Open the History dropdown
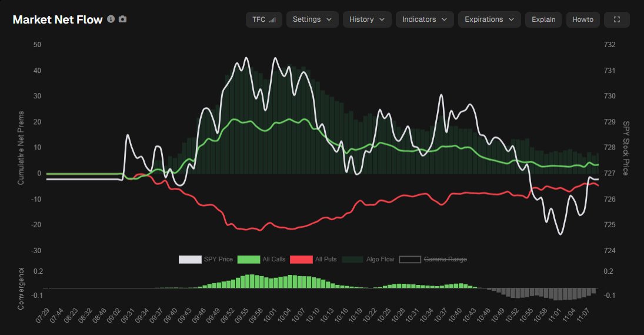The height and width of the screenshot is (335, 644). coord(367,20)
